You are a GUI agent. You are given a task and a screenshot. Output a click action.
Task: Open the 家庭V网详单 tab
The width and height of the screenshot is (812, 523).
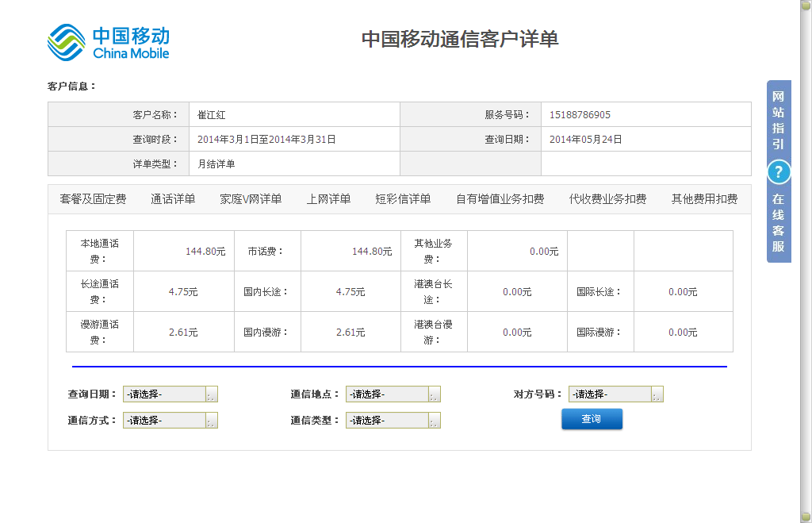coord(251,199)
